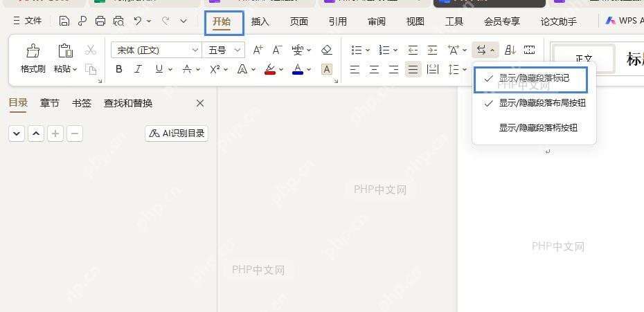This screenshot has width=644, height=312.
Task: Open Print Preview from quick access bar
Action: (x=118, y=21)
